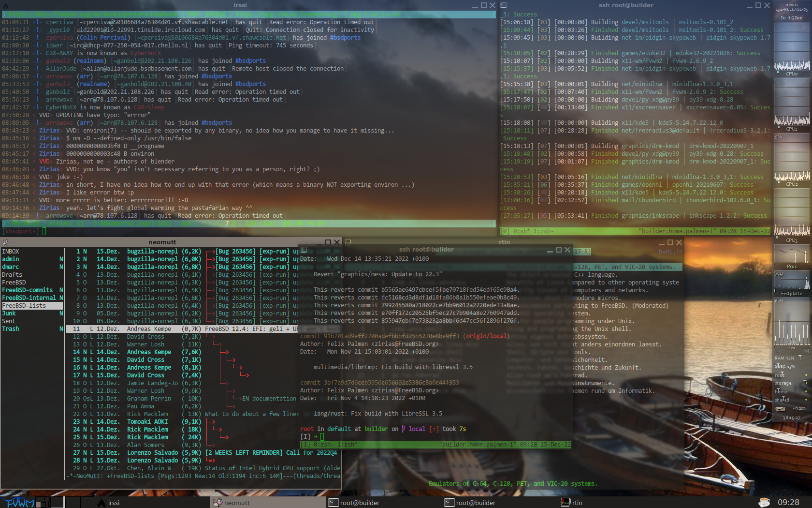Click the ssh root@builder window menu icon at top
Viewport: 812px width, 508px height.
click(503, 5)
